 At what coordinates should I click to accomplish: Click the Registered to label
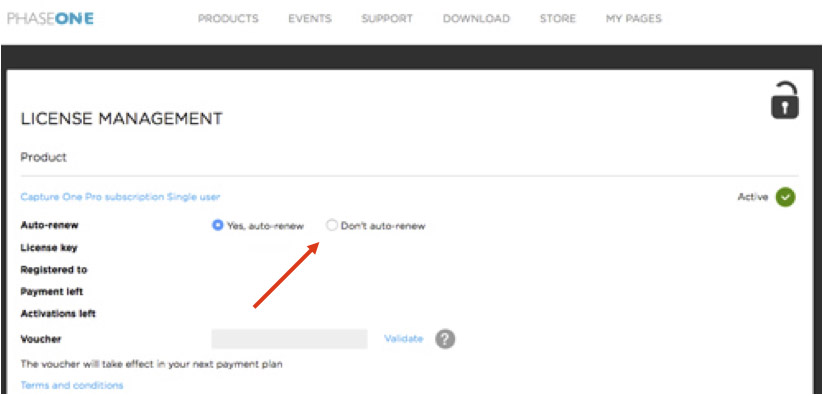pyautogui.click(x=54, y=269)
